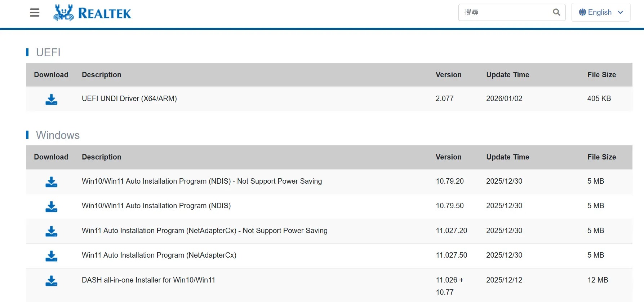Click the DASH all-in-one Installer description text
Image resolution: width=644 pixels, height=302 pixels.
[148, 280]
